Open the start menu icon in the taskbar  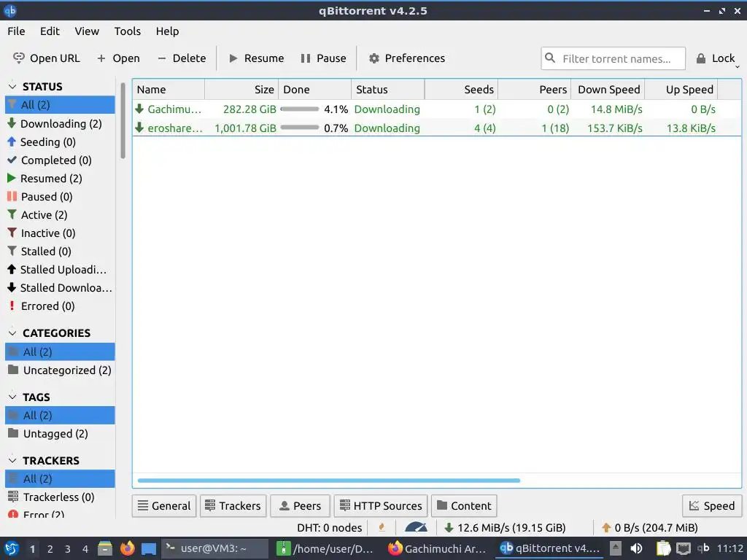coord(12,548)
